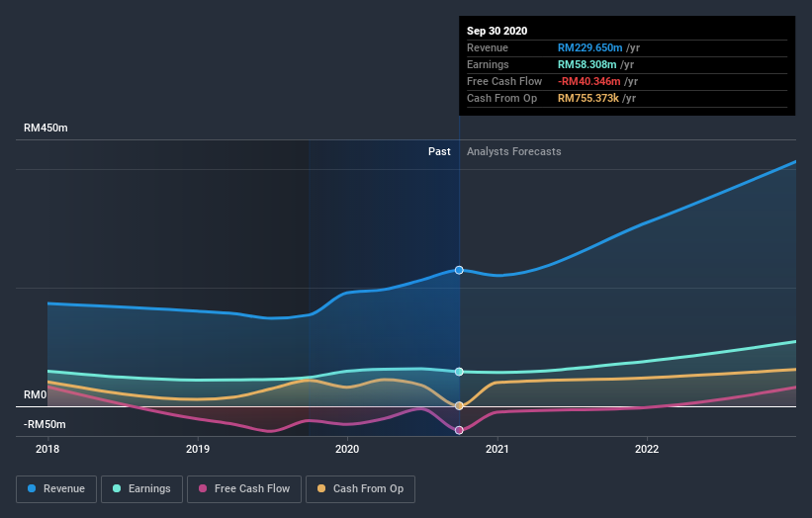Toggle the Revenue legend series
812x518 pixels.
(x=56, y=489)
